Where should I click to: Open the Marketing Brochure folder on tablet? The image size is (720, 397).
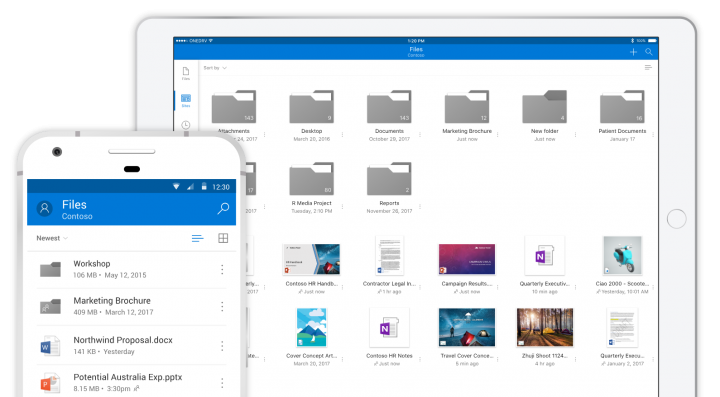pyautogui.click(x=467, y=106)
